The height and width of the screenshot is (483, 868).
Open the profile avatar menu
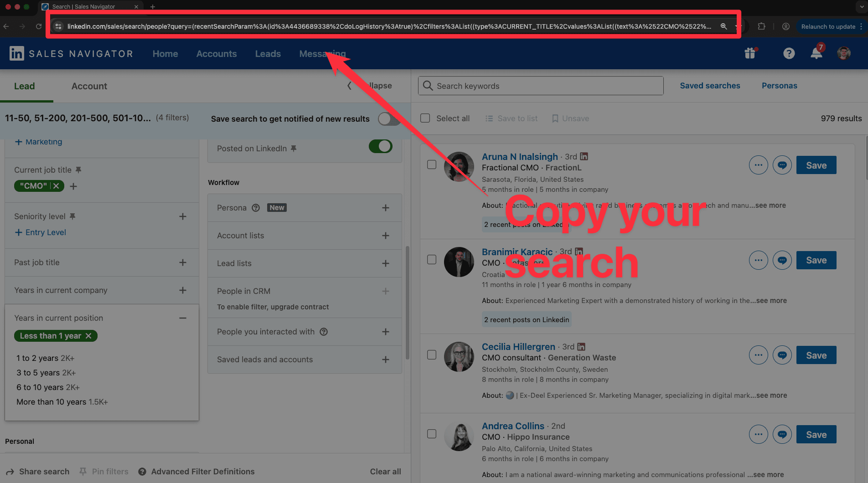pos(844,53)
